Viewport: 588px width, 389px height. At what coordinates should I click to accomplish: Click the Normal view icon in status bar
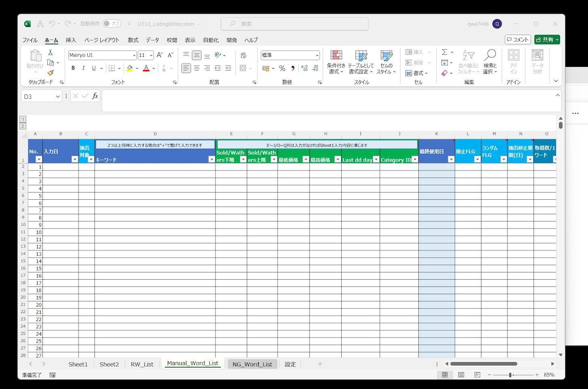(445, 375)
